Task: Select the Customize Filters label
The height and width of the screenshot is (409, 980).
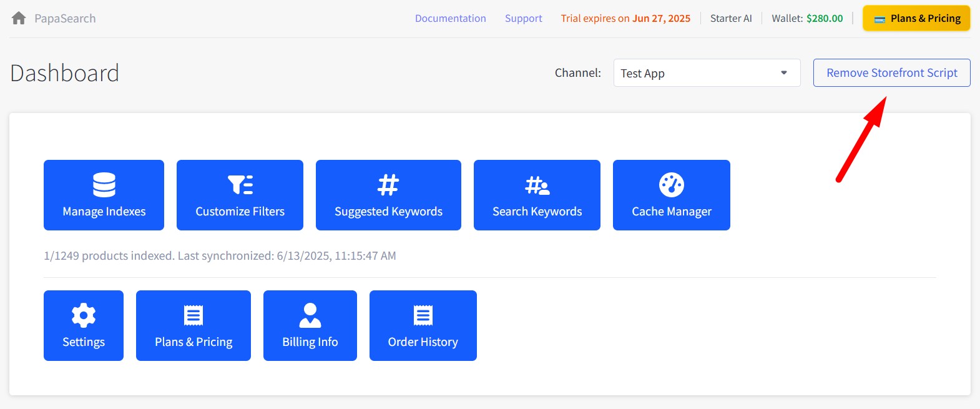Action: pyautogui.click(x=240, y=212)
